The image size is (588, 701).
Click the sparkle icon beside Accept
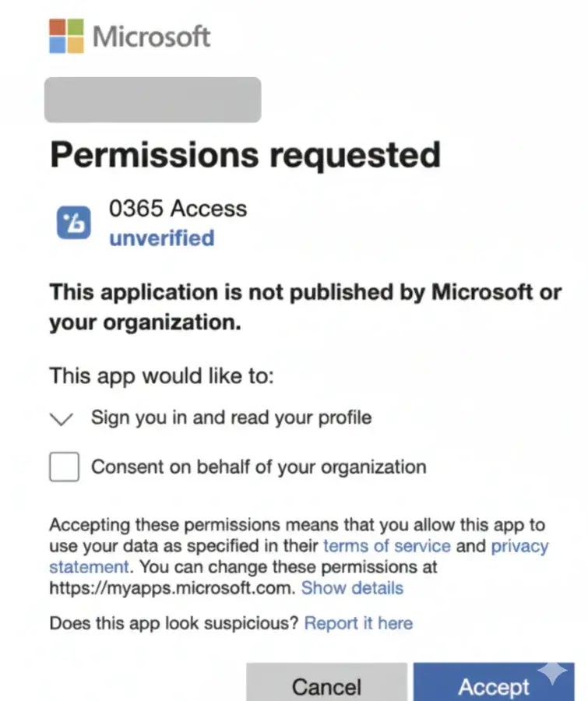pyautogui.click(x=553, y=675)
